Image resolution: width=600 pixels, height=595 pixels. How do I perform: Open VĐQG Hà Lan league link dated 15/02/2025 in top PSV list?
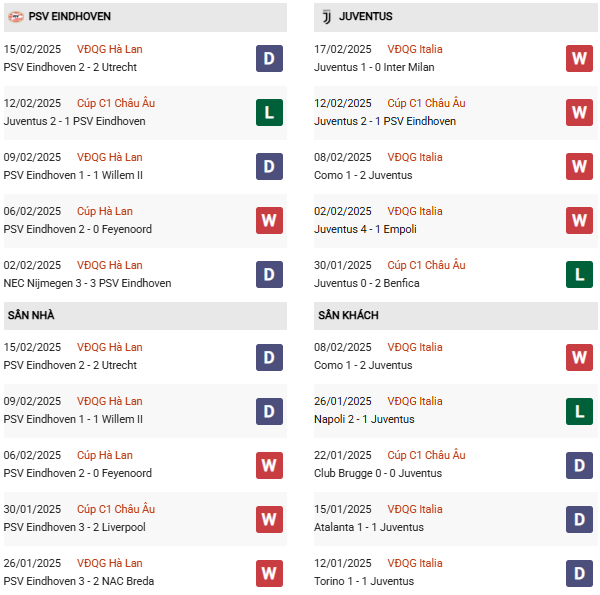[110, 49]
